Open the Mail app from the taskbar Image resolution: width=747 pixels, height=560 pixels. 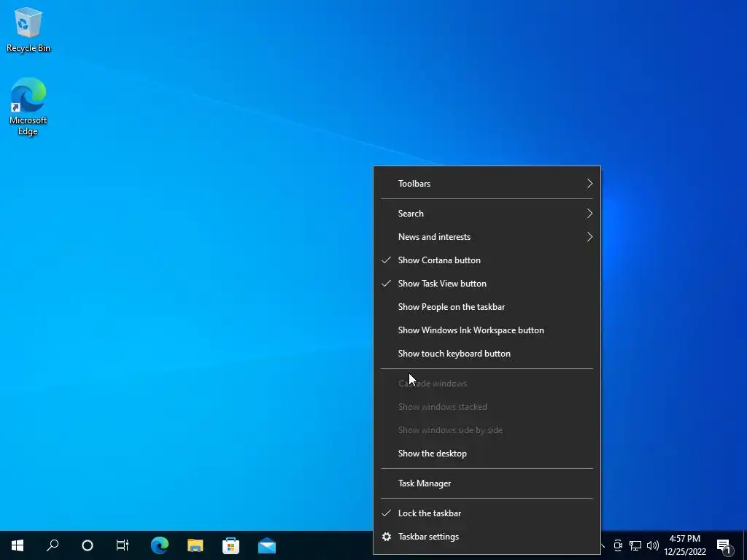point(267,545)
